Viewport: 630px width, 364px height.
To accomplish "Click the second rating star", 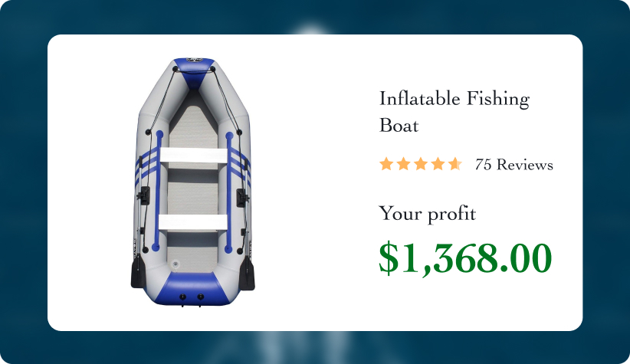I will [x=403, y=164].
